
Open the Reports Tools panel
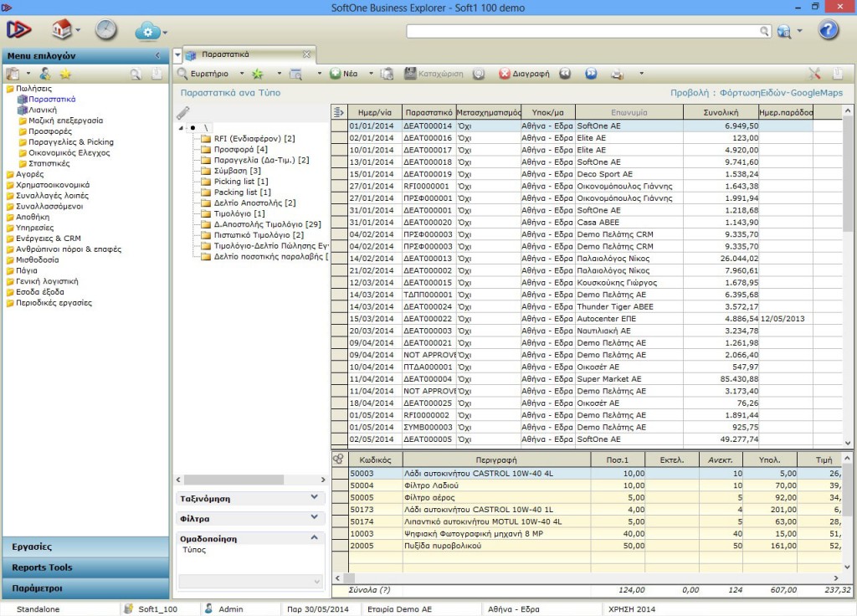86,567
